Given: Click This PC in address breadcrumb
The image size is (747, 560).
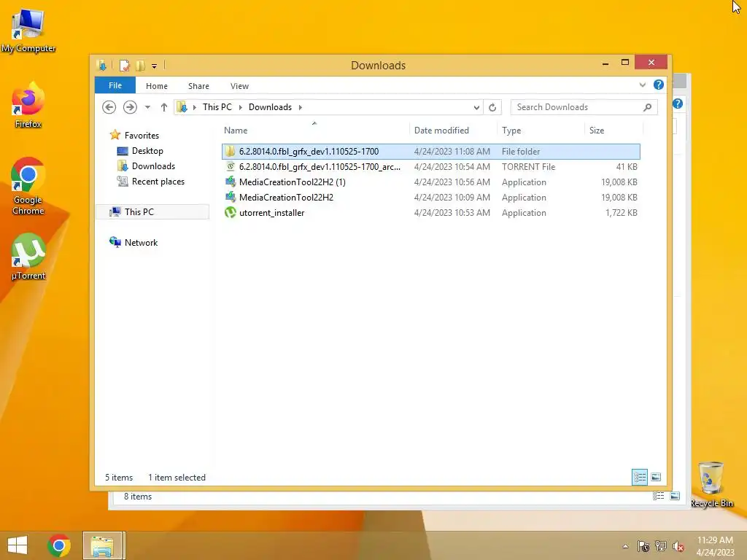Looking at the screenshot, I should coord(217,107).
